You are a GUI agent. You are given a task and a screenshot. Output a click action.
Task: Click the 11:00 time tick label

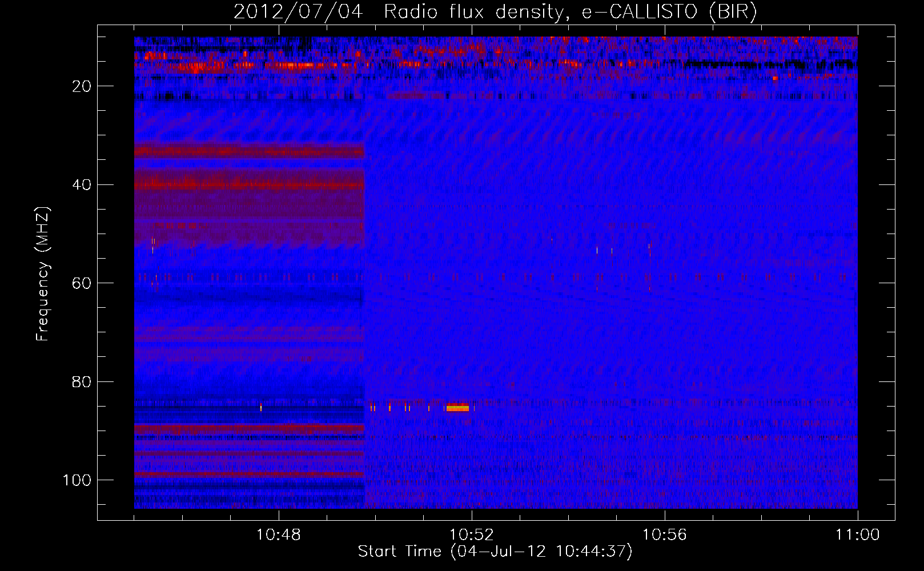858,535
